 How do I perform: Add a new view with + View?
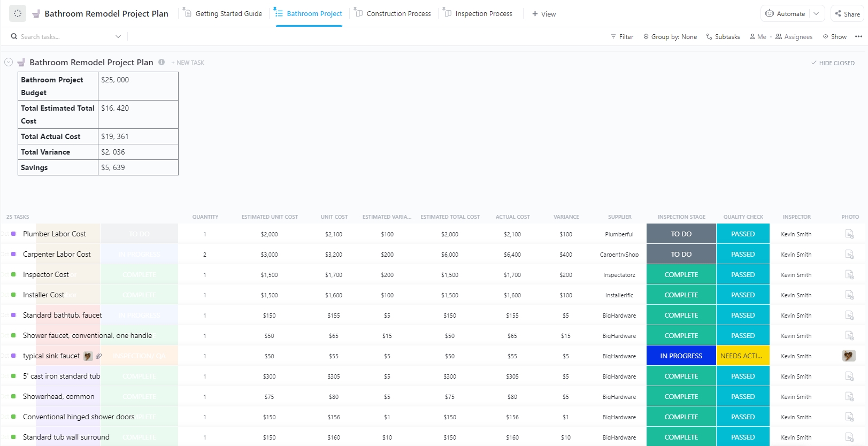(x=544, y=14)
